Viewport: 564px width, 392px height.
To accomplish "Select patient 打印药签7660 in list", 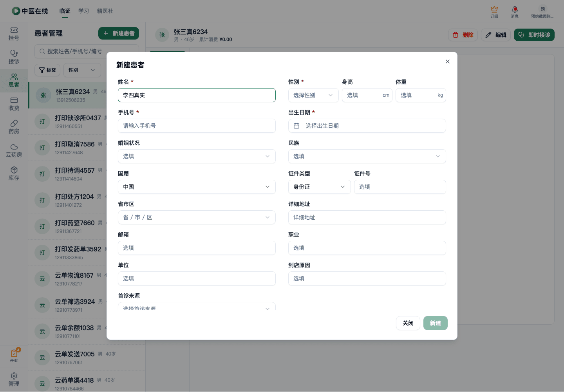I will (x=67, y=226).
